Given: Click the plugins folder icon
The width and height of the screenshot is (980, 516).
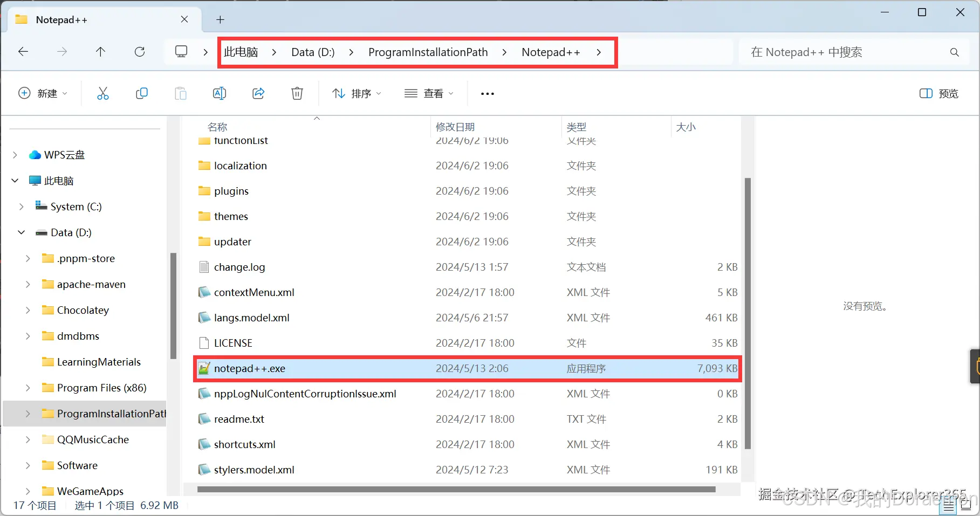Looking at the screenshot, I should [x=204, y=191].
